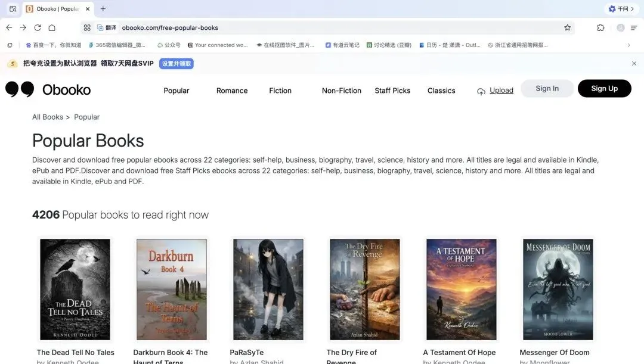Open the Fiction menu item

pos(280,91)
